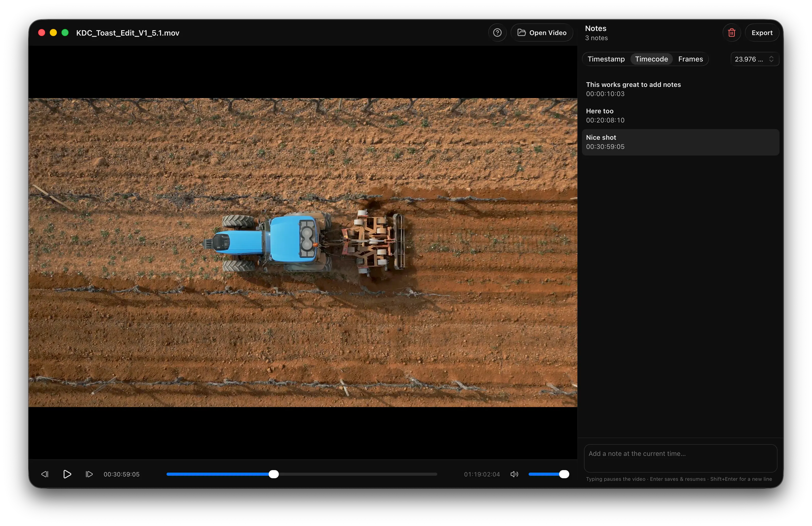Click the total duration 01:19:02:04 label
The width and height of the screenshot is (812, 526).
[482, 474]
